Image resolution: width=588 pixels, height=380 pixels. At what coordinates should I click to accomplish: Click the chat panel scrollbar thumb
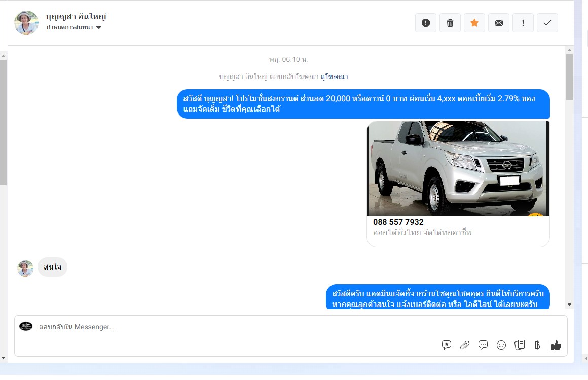(569, 77)
